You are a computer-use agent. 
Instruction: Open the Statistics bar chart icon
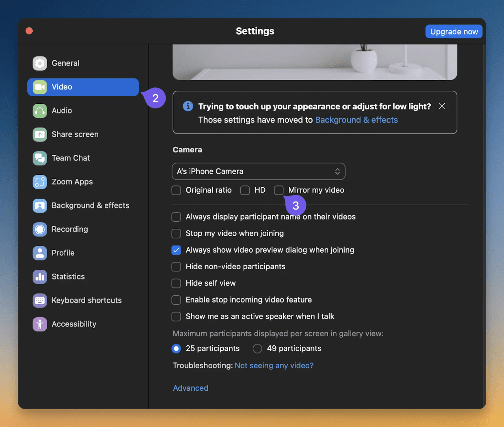40,277
